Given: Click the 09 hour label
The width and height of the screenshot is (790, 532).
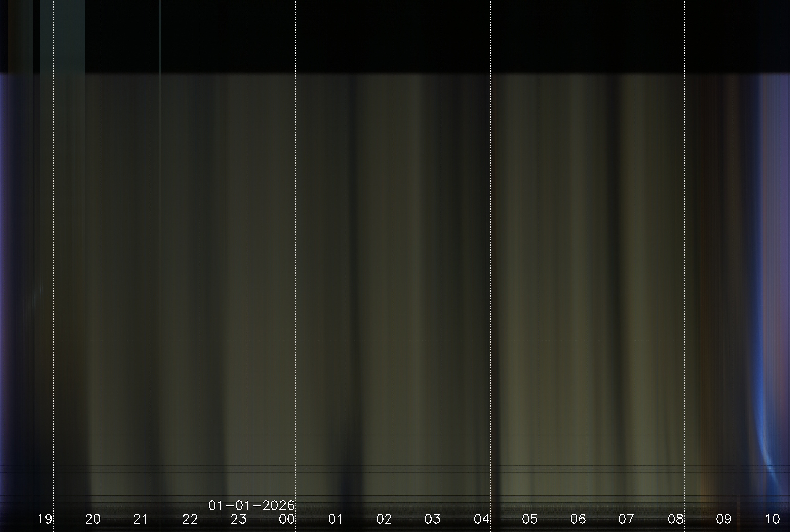Looking at the screenshot, I should 724,519.
